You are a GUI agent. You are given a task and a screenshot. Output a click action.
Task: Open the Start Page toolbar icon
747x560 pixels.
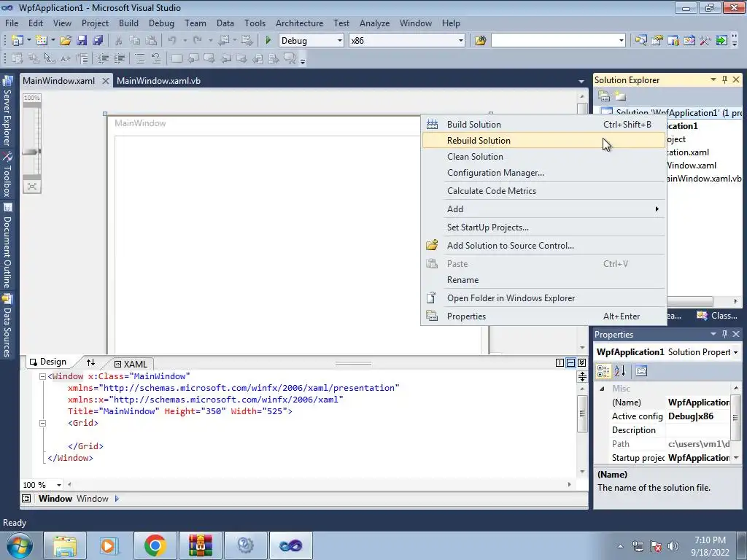coord(721,41)
